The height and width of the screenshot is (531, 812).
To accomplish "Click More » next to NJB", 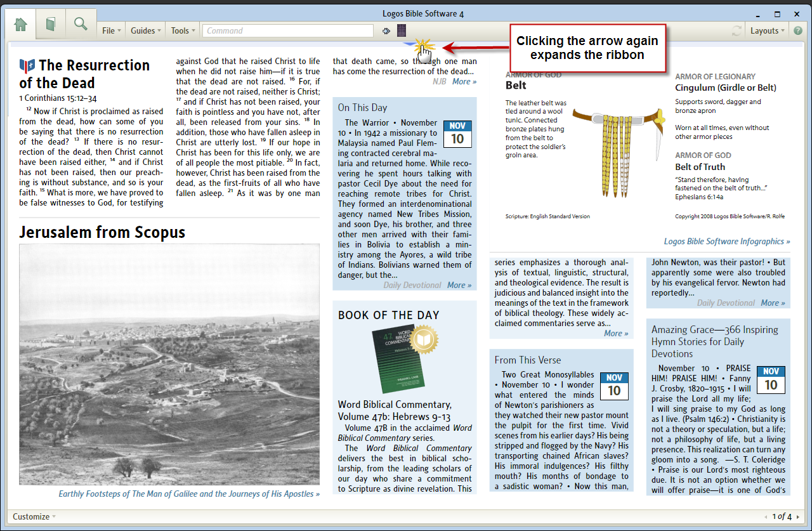I will click(x=464, y=81).
